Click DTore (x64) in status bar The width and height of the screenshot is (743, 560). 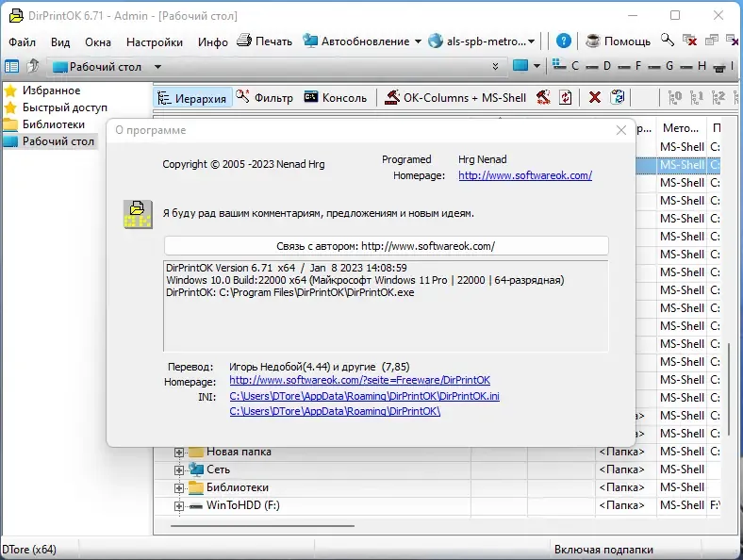pyautogui.click(x=29, y=550)
